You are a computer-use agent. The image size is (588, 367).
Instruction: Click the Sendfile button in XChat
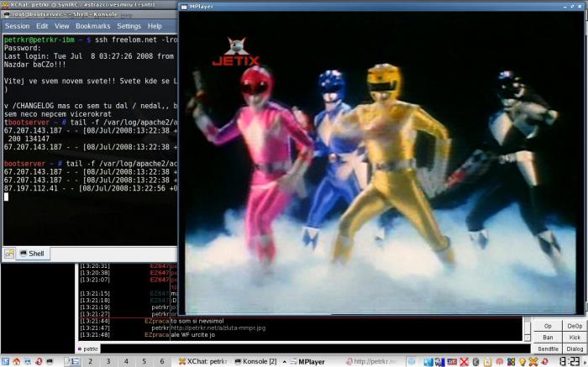[x=548, y=349]
